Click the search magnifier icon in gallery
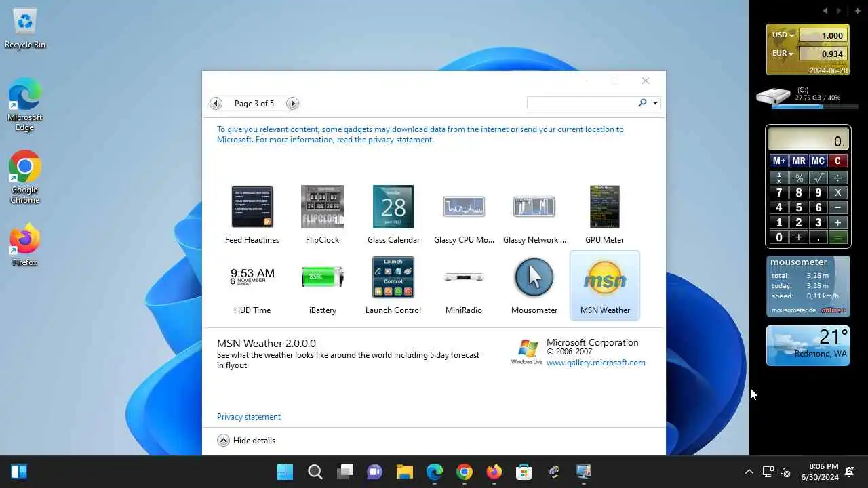Image resolution: width=868 pixels, height=488 pixels. [x=642, y=103]
